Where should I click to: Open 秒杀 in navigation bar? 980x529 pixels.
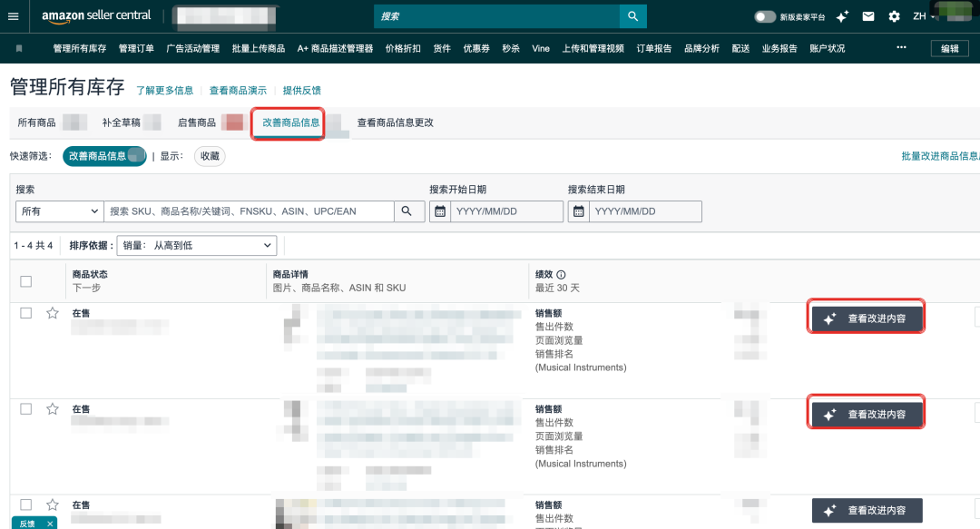[511, 49]
